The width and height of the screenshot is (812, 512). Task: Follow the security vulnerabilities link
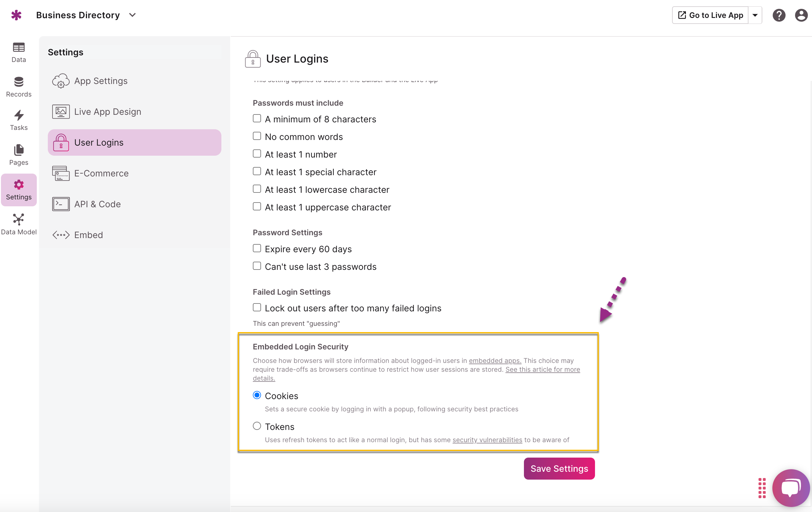click(487, 440)
